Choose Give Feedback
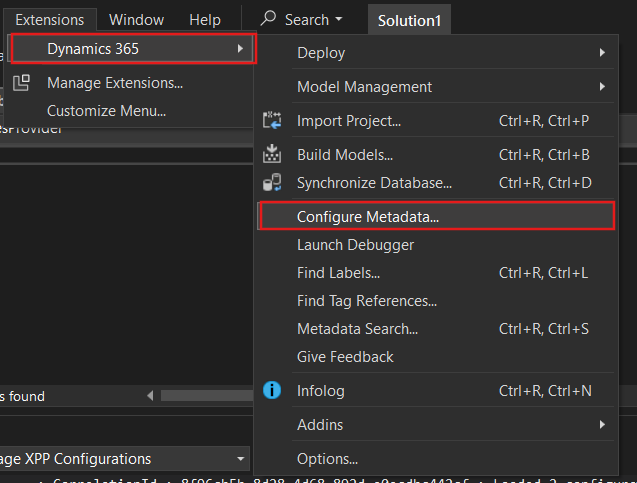 tap(436, 357)
